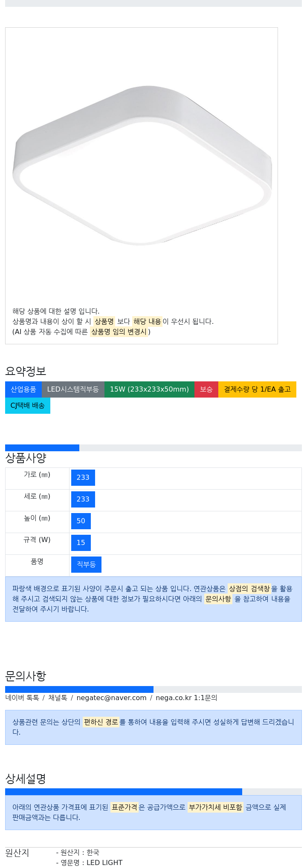Click the negatec@naver.com email address
Image resolution: width=307 pixels, height=868 pixels.
tap(111, 698)
